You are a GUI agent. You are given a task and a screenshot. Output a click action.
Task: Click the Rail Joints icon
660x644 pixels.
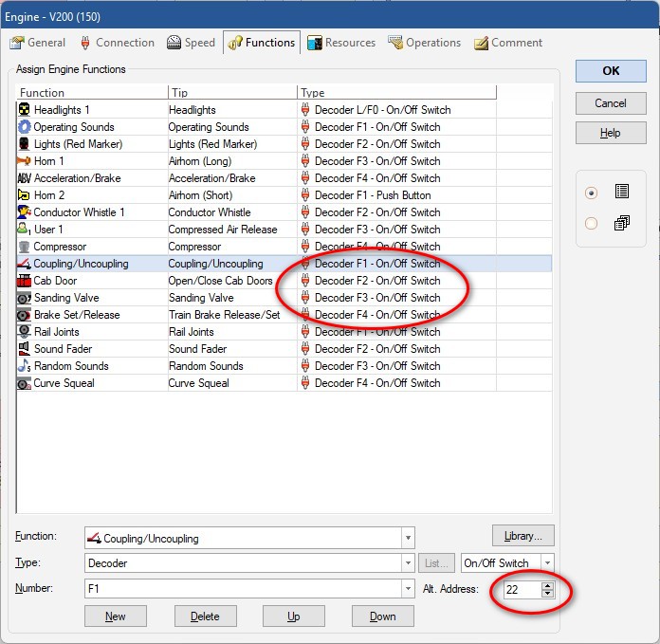click(25, 332)
